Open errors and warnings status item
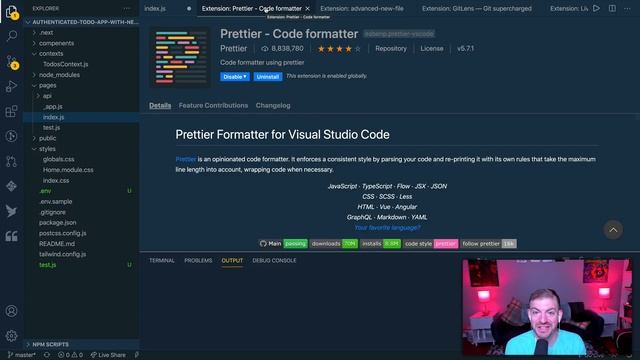The height and width of the screenshot is (360, 640). coord(70,355)
